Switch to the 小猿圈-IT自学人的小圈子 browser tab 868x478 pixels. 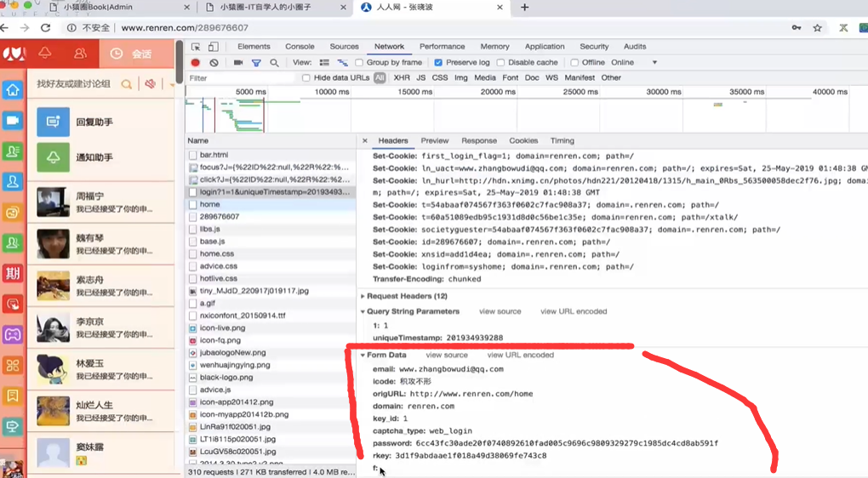(274, 7)
